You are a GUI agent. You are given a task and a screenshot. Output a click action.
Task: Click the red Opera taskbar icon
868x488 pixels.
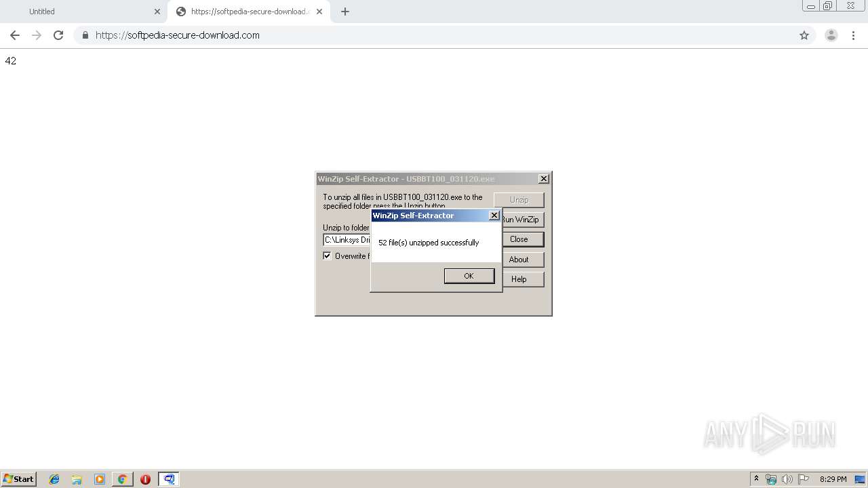pos(145,479)
